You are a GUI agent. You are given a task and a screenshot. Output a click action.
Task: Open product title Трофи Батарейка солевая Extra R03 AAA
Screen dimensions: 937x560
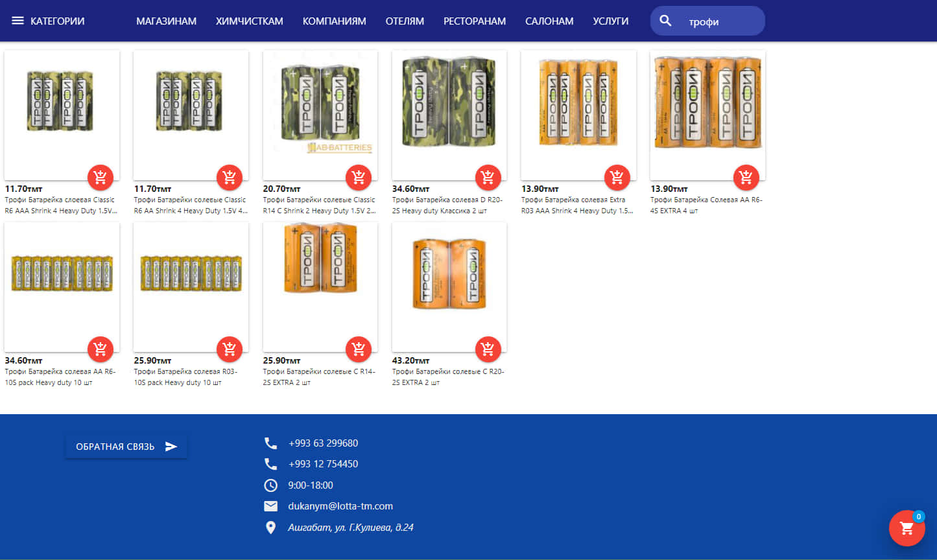(577, 205)
